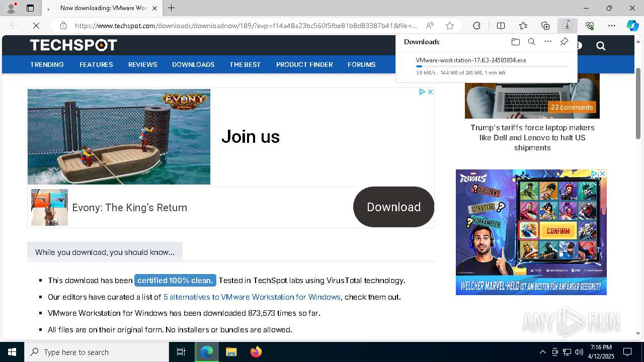Image resolution: width=644 pixels, height=362 pixels.
Task: Open Collections in toolbar
Action: [x=545, y=26]
